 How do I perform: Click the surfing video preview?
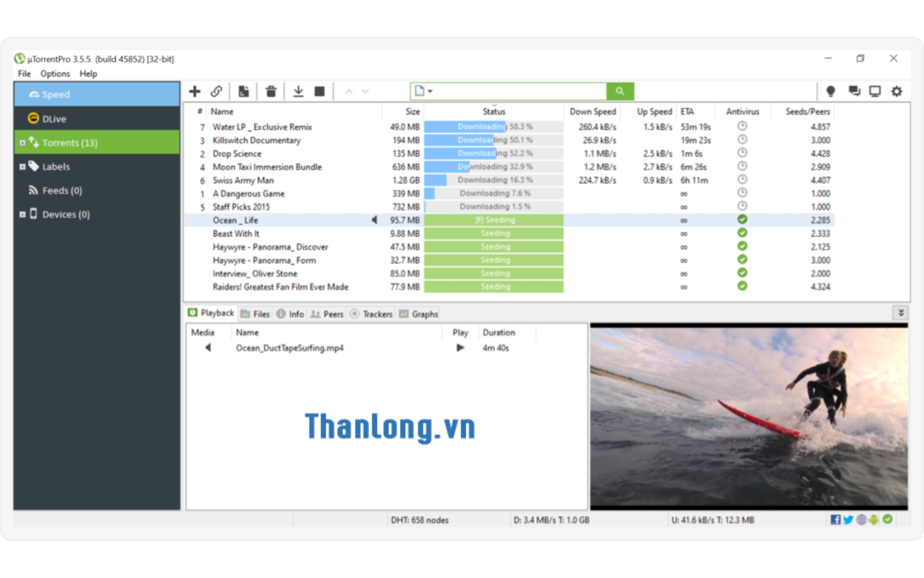pos(749,416)
